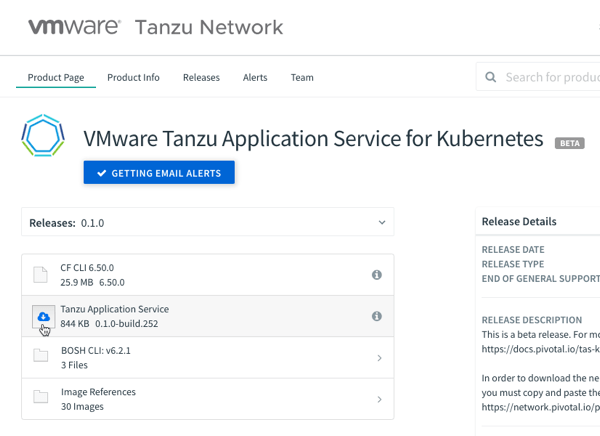Click the CF CLI 6.50.0 file icon

click(40, 275)
